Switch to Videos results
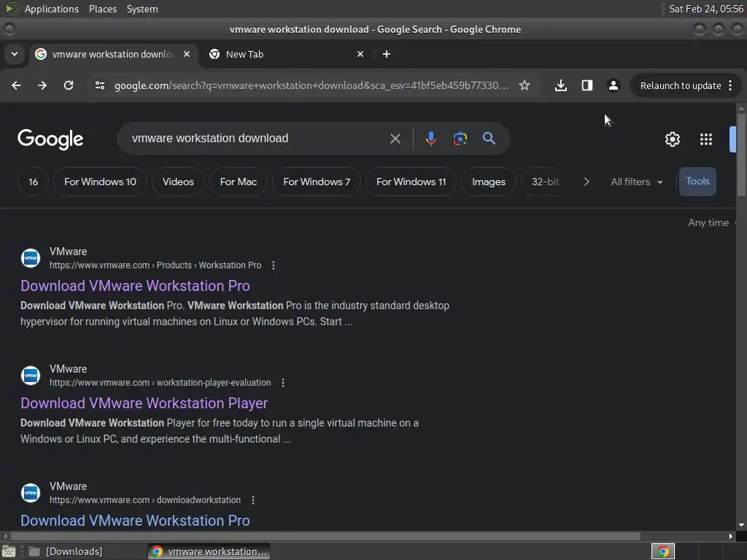The height and width of the screenshot is (560, 747). tap(178, 182)
